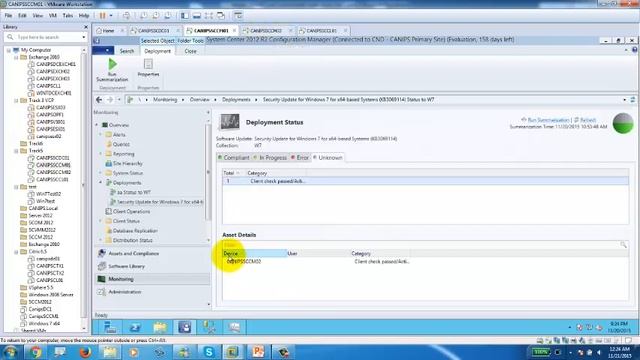Sort by the Device column header
Image resolution: width=640 pixels, height=360 pixels.
pyautogui.click(x=254, y=253)
